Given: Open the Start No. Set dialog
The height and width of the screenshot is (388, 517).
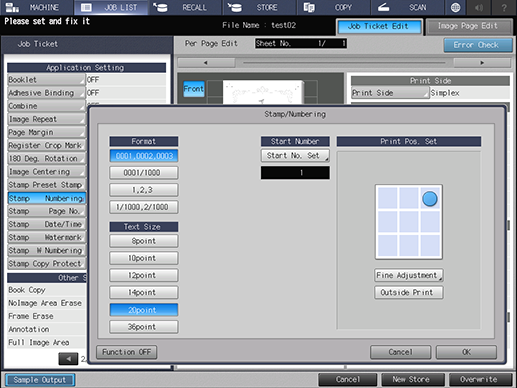Looking at the screenshot, I should (295, 156).
